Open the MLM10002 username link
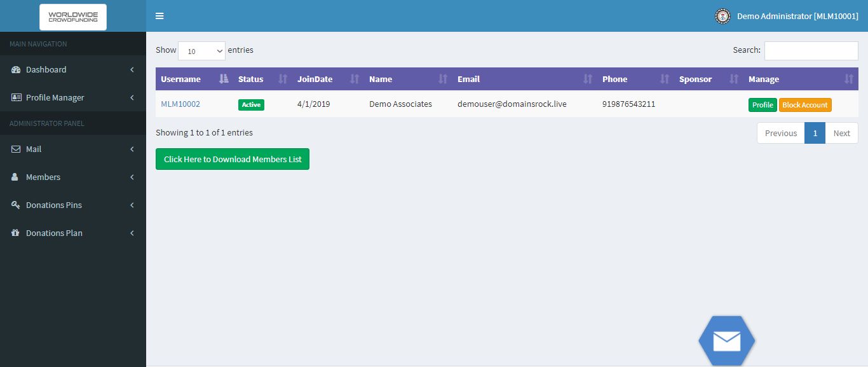 [x=180, y=104]
